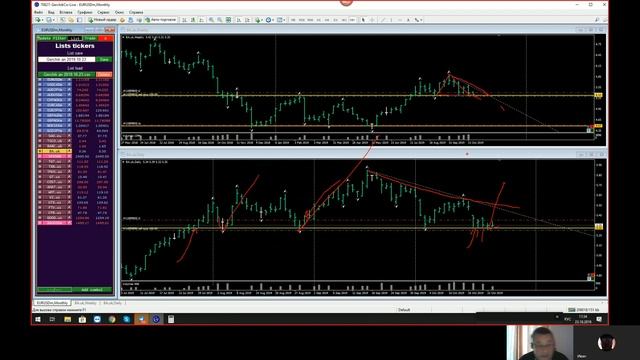The image size is (640, 360).
Task: Click the Новый ордер button
Action: click(102, 20)
